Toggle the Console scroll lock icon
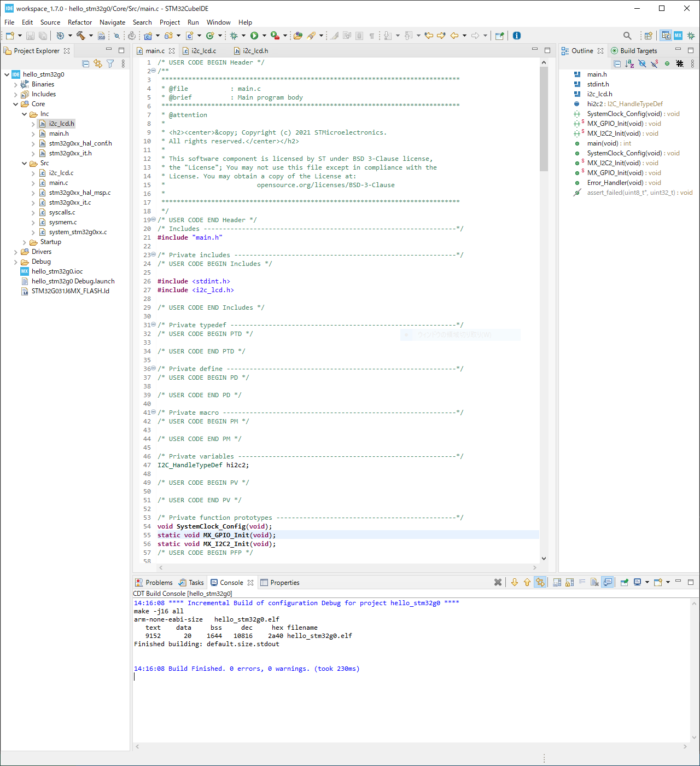Image resolution: width=700 pixels, height=766 pixels. [569, 582]
